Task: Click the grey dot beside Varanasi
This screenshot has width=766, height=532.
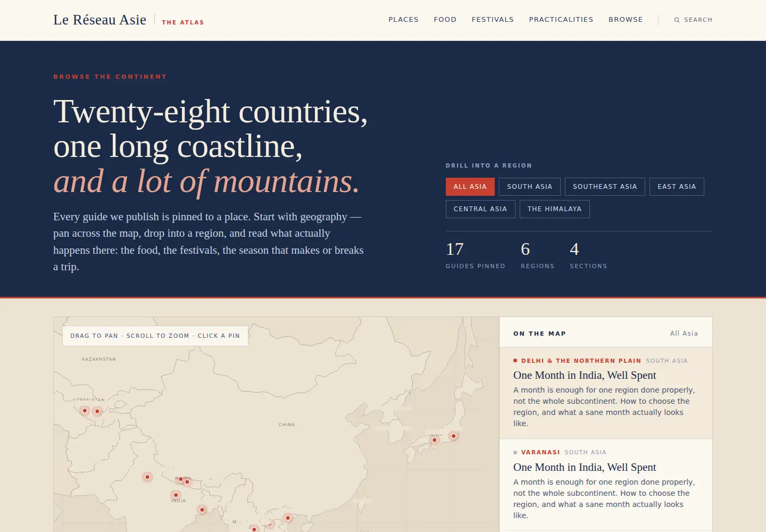Action: click(x=515, y=452)
